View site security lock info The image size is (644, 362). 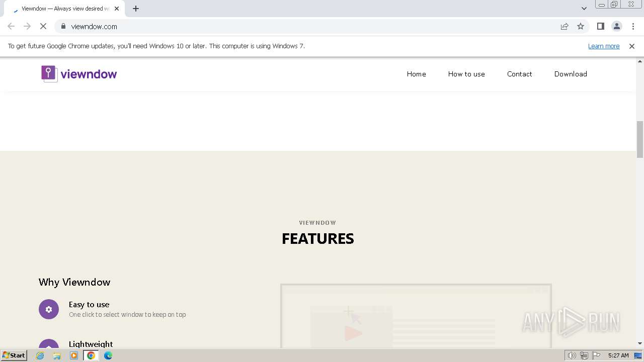pyautogui.click(x=63, y=26)
